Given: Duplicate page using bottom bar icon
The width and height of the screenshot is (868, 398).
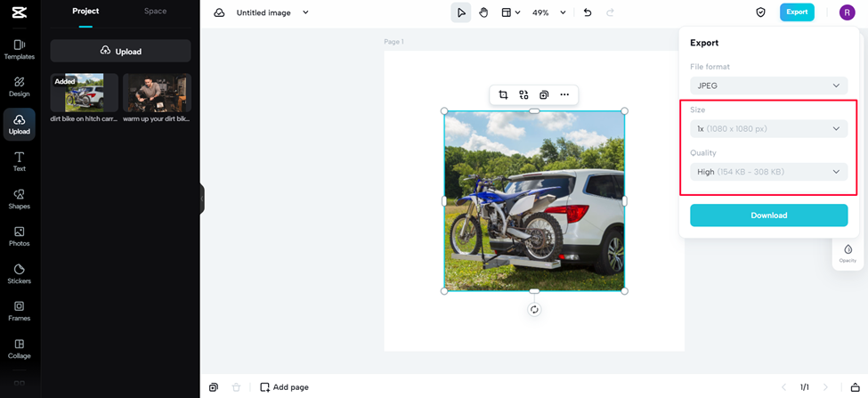Looking at the screenshot, I should tap(214, 387).
